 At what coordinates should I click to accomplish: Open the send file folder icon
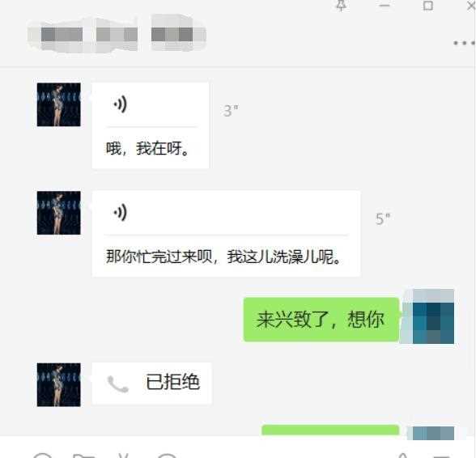click(x=84, y=456)
